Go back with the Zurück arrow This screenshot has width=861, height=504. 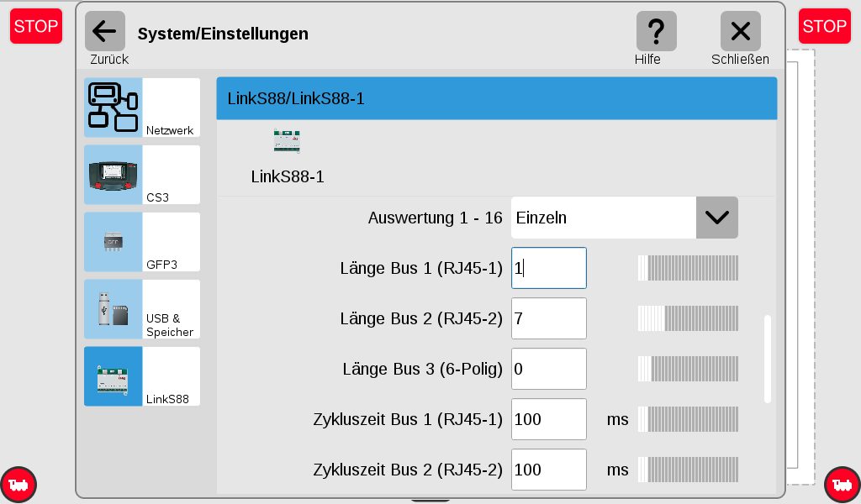tap(105, 31)
